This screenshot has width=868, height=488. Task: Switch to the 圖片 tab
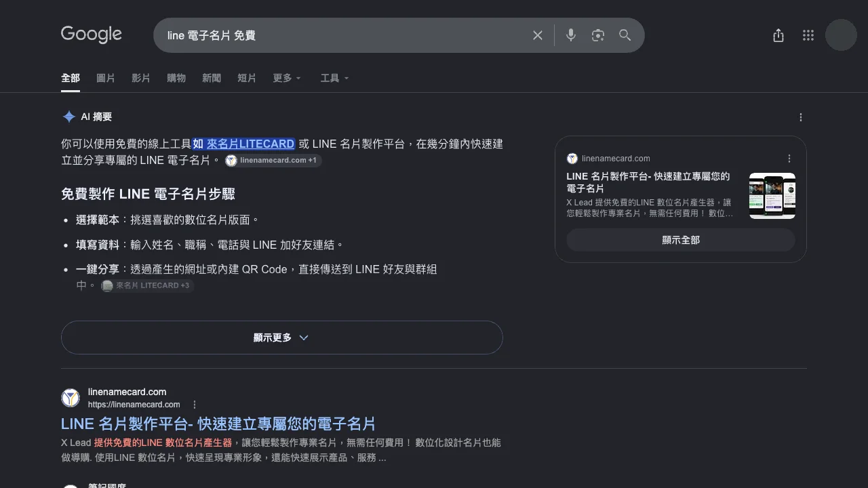[106, 78]
